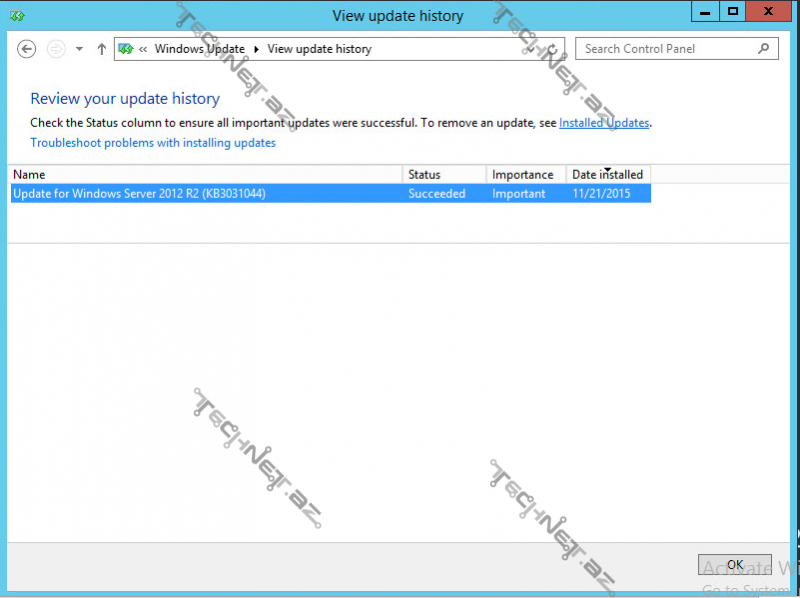Click the Forward navigation arrow
The width and height of the screenshot is (800, 598).
coord(56,49)
